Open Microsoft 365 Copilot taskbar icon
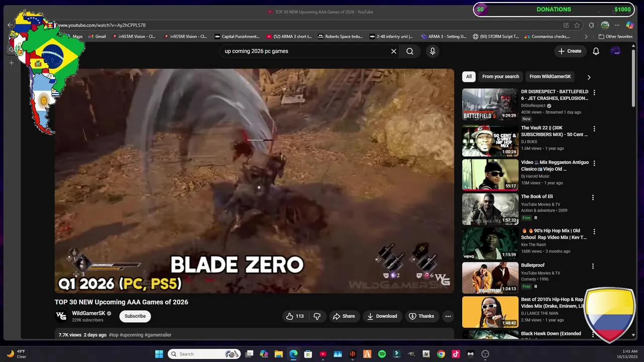644x362 pixels. tap(264, 354)
